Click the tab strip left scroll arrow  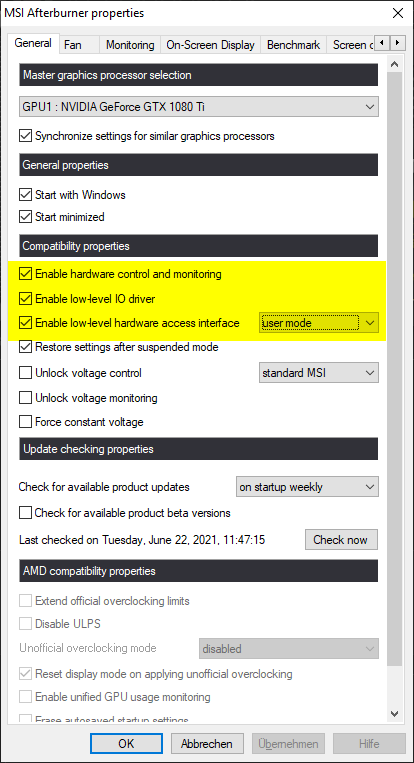pos(382,43)
